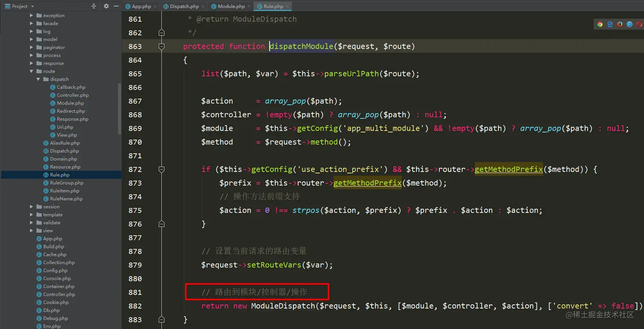The width and height of the screenshot is (644, 329).
Task: Click the RuleGroup.php file icon
Action: [46, 183]
